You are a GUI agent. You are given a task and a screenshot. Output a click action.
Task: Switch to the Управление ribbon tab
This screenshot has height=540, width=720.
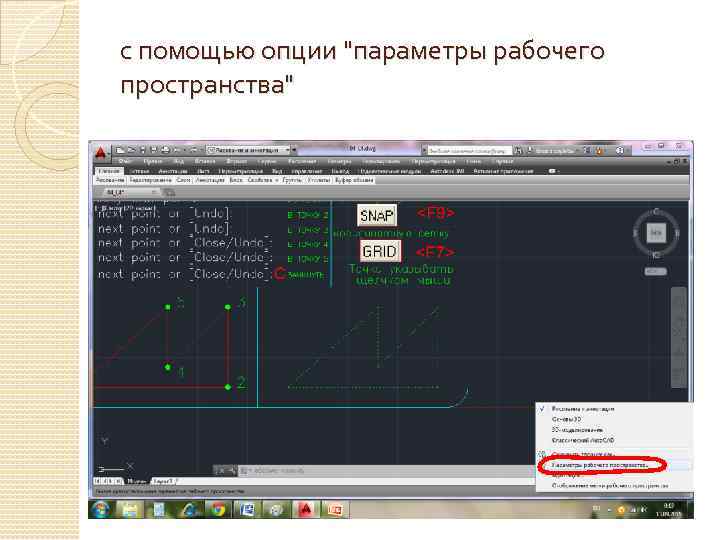pyautogui.click(x=307, y=171)
